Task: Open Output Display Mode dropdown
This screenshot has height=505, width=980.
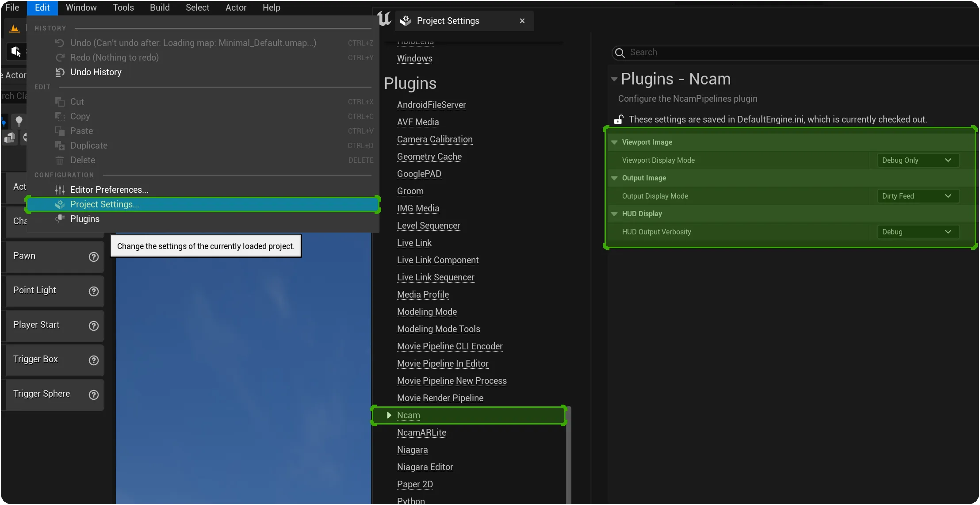Action: pos(918,196)
